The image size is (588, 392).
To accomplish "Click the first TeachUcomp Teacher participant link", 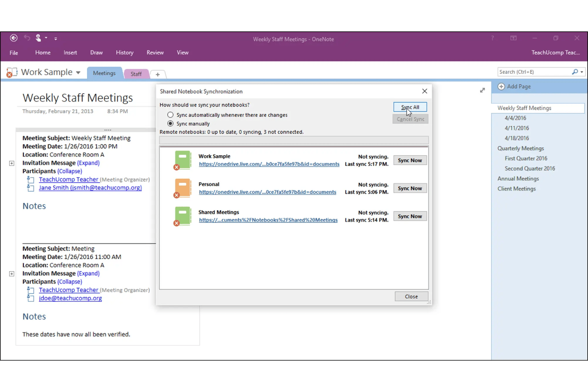I will [x=68, y=180].
